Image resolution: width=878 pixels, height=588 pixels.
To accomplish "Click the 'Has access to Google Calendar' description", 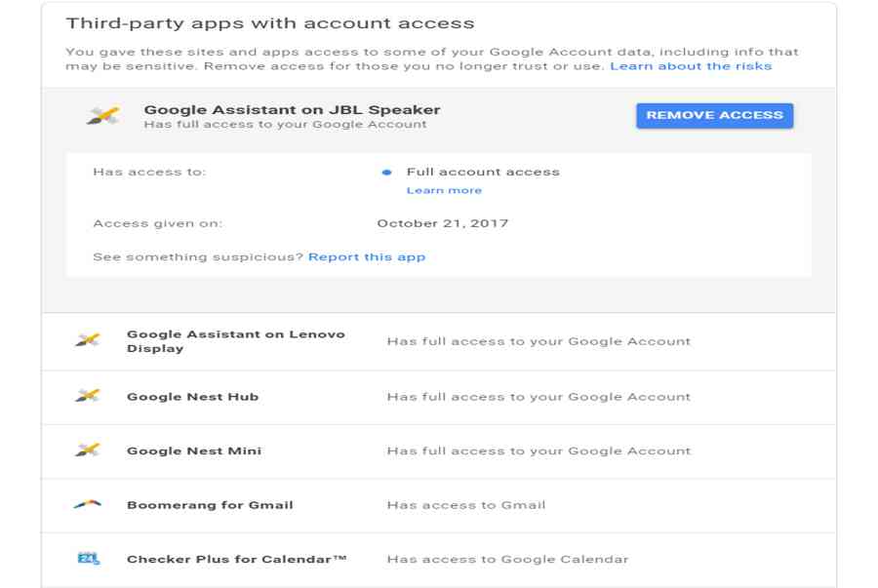I will click(x=507, y=560).
